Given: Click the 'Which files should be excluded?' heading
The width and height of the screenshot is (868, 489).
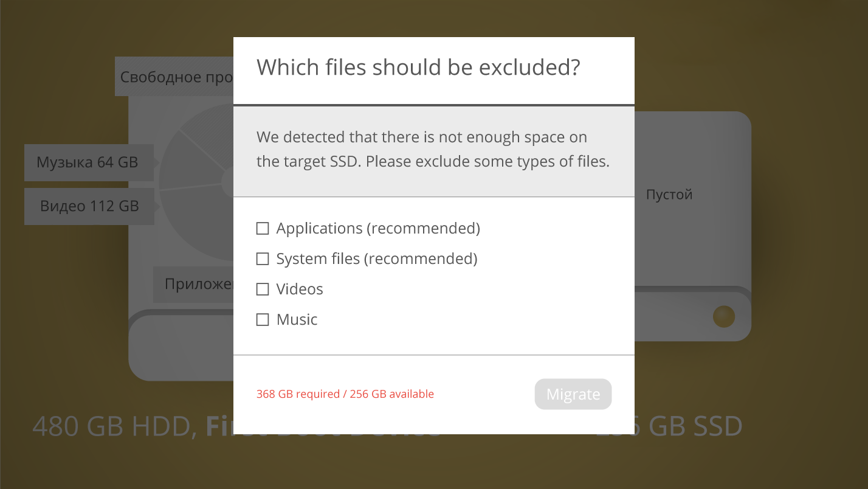Looking at the screenshot, I should tap(418, 68).
